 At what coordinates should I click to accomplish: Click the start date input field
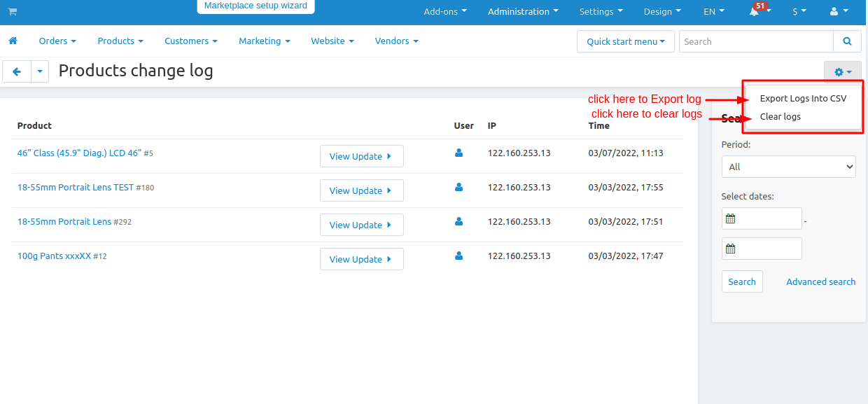tap(762, 218)
